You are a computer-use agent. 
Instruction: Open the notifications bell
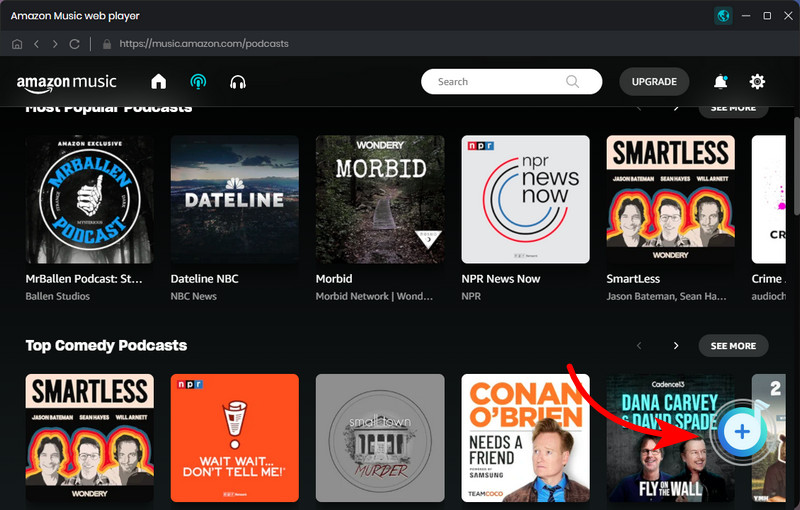point(720,82)
